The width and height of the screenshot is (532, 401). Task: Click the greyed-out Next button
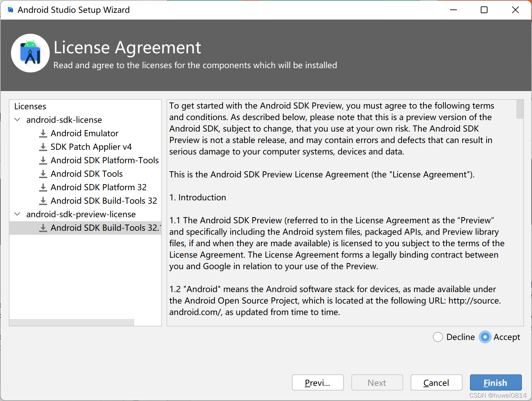377,382
